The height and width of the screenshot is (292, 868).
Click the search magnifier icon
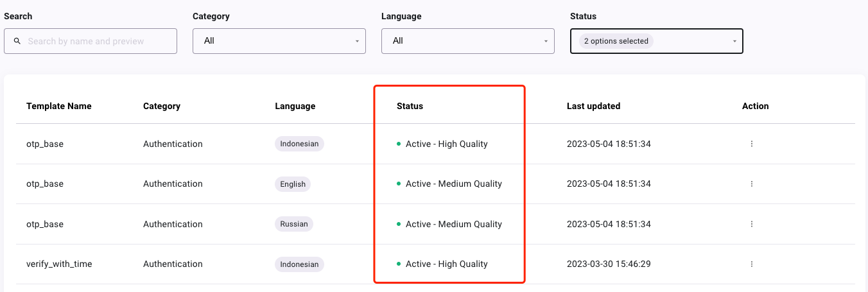[x=17, y=41]
